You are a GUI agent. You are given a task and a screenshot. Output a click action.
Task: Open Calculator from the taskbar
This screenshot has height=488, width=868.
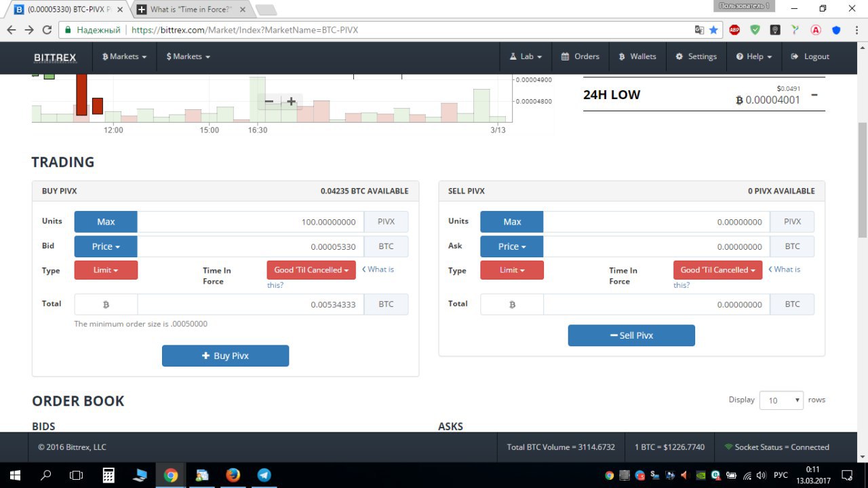pos(108,475)
